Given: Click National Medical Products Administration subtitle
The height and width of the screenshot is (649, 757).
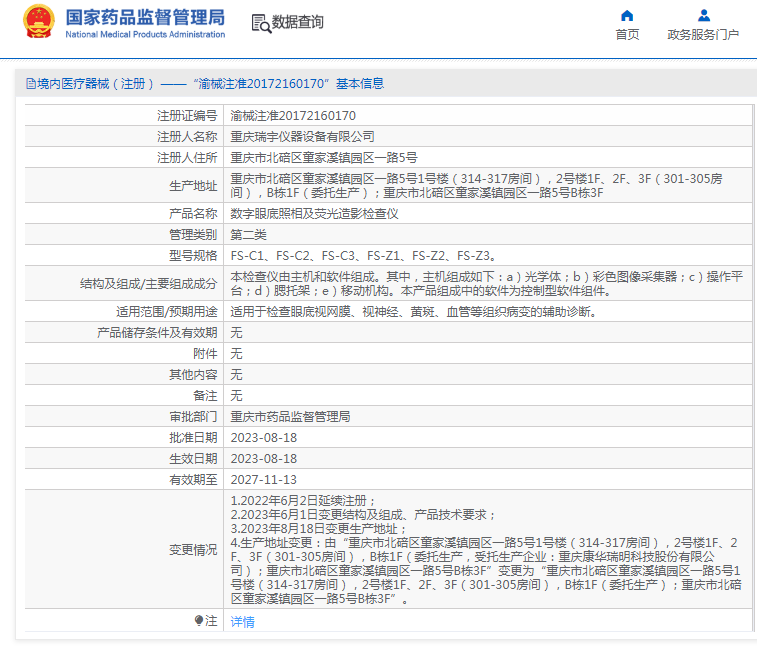Looking at the screenshot, I should (x=145, y=34).
